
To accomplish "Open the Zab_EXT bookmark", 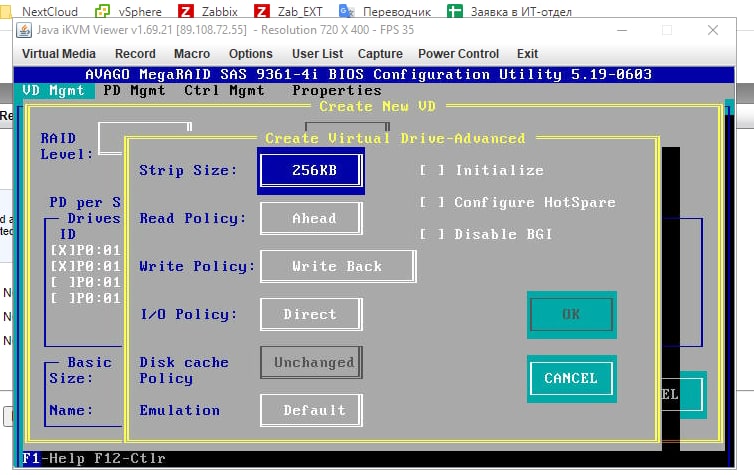I will coord(288,11).
